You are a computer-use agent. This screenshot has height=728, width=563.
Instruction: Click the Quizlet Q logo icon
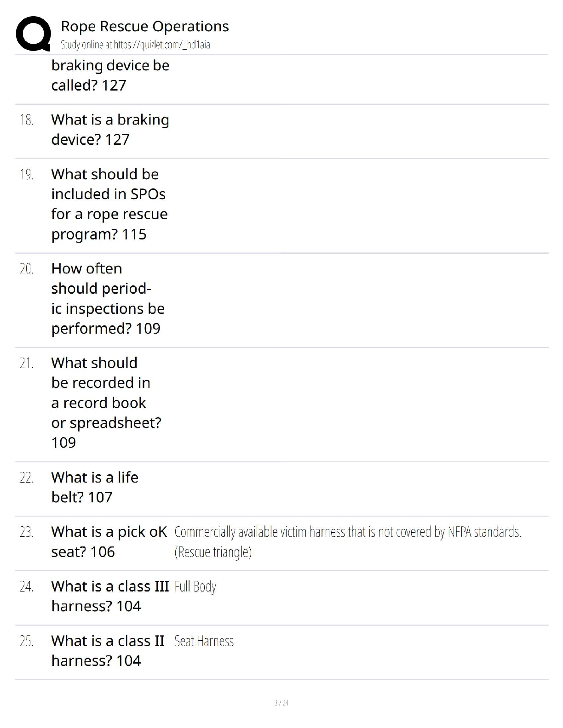click(34, 34)
